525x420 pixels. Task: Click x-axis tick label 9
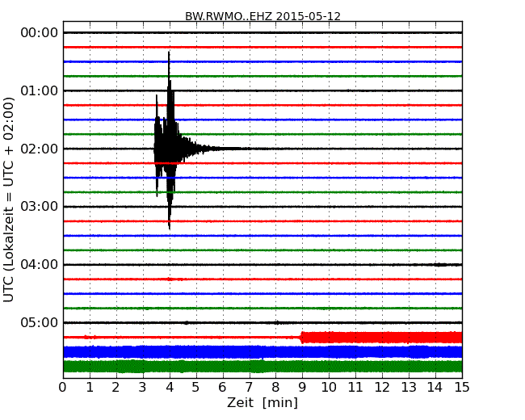pyautogui.click(x=302, y=388)
